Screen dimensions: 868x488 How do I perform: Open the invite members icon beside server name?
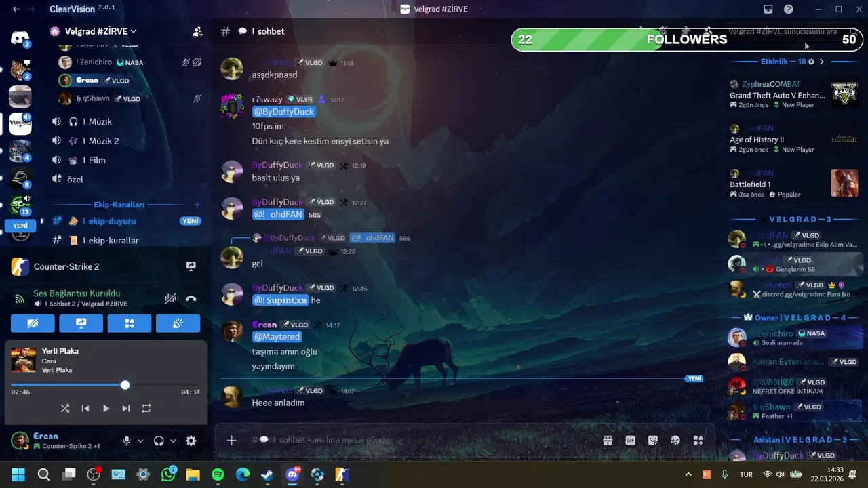coord(197,31)
